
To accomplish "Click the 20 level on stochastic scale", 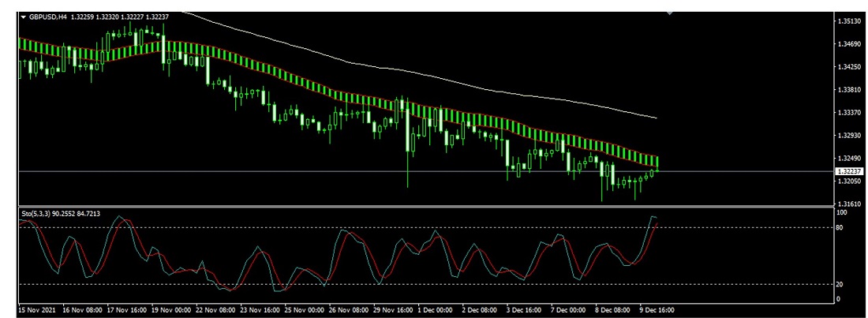I will (x=840, y=285).
